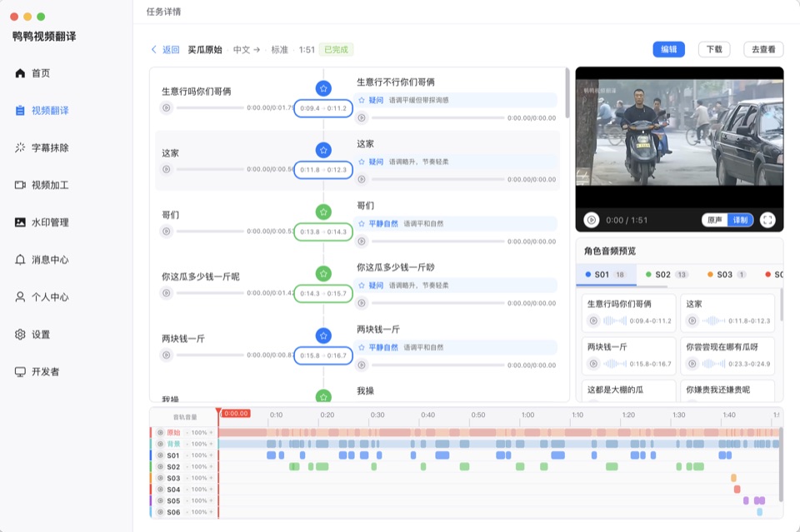
Task: Click the subtitle list vertical scrollbar
Action: (x=567, y=93)
